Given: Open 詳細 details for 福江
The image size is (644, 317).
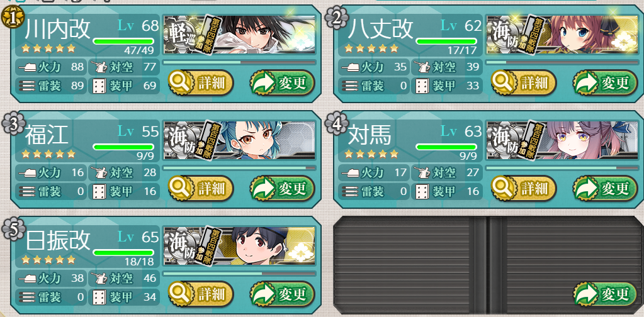Looking at the screenshot, I should click(200, 188).
